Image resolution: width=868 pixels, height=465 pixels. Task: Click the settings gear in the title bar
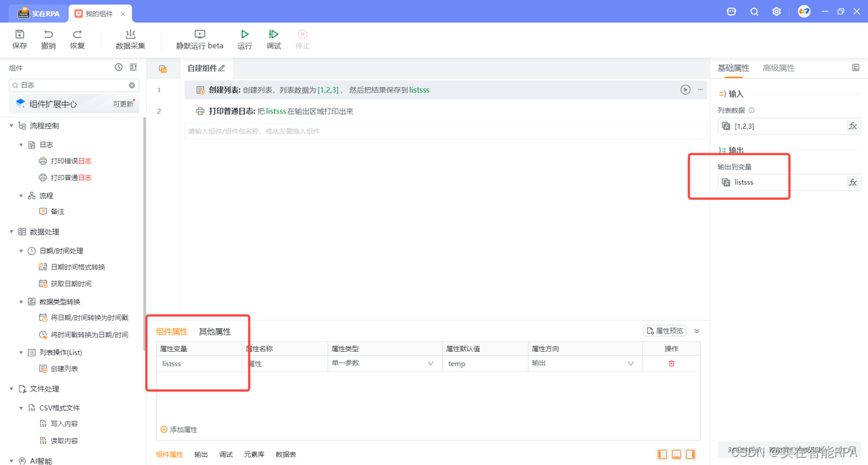point(776,12)
